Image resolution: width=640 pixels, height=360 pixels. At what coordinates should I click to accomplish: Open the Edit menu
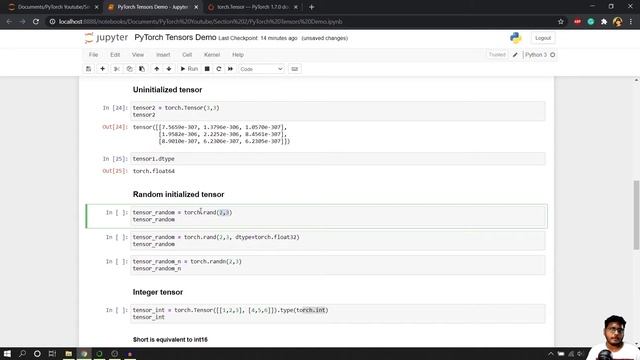pos(115,55)
